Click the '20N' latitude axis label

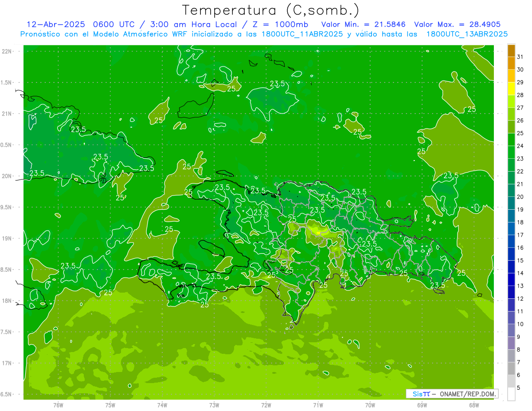(x=7, y=176)
